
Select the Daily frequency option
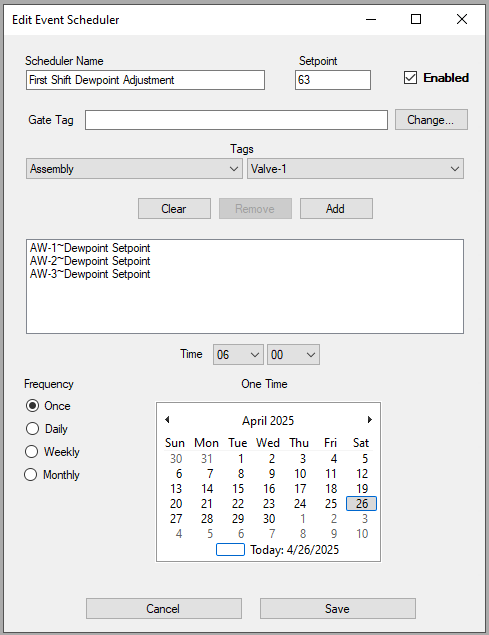tap(32, 428)
